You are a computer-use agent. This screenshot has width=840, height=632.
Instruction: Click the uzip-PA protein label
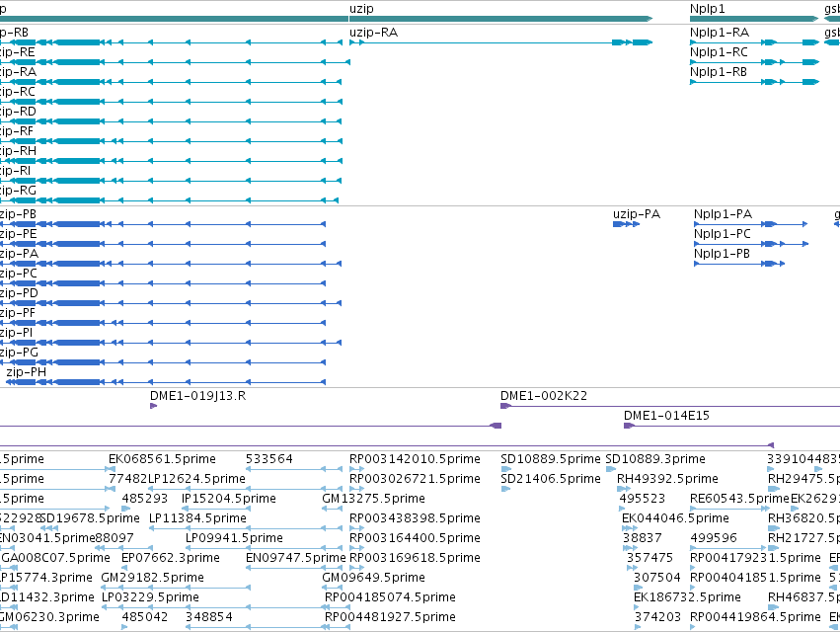point(637,214)
